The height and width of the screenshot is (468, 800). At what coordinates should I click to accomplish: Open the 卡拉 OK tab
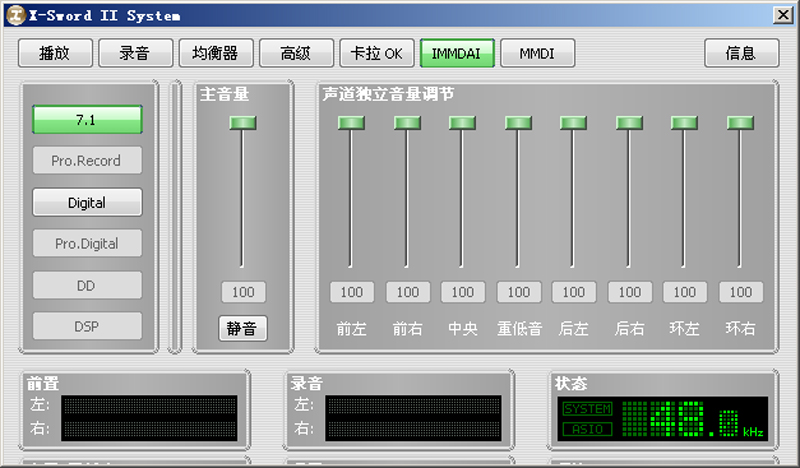click(x=377, y=53)
